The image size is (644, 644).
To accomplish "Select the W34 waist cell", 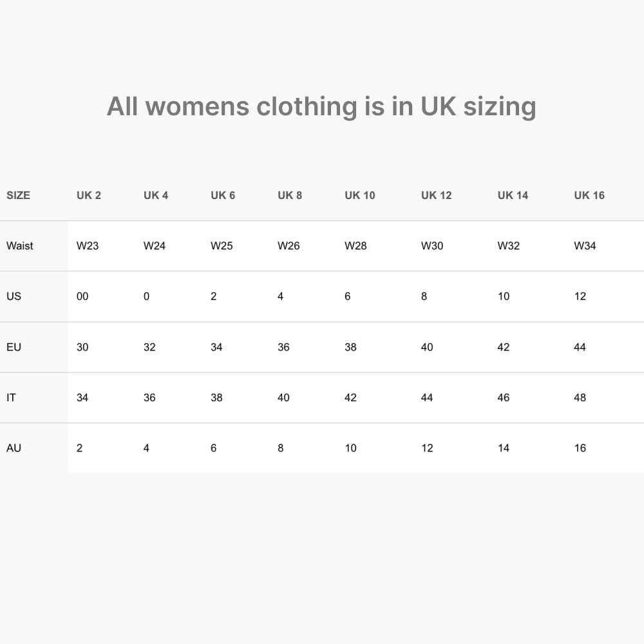I will click(585, 245).
